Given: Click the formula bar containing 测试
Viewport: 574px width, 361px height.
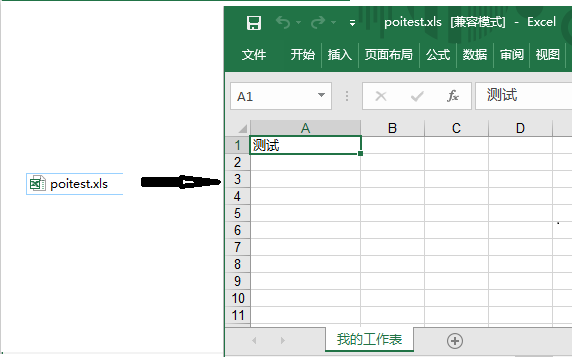Looking at the screenshot, I should 523,96.
